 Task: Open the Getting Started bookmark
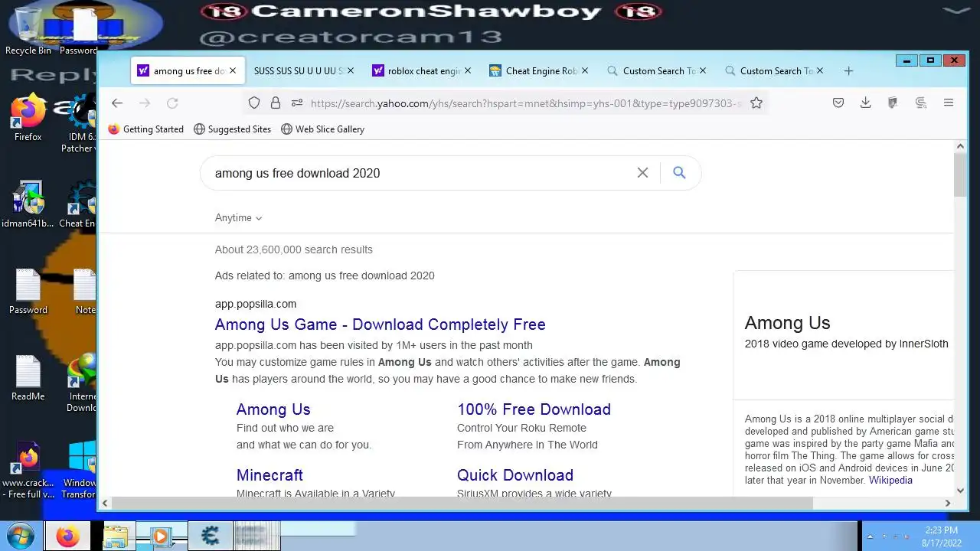(x=146, y=129)
